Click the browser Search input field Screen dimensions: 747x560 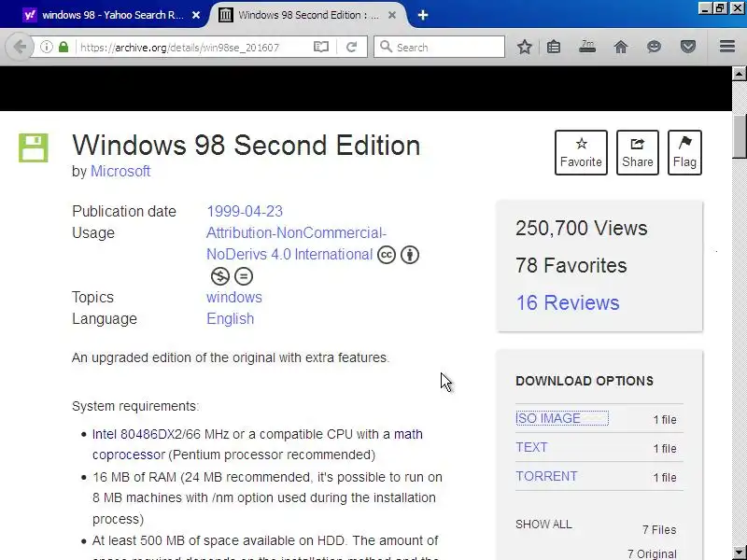tap(439, 47)
